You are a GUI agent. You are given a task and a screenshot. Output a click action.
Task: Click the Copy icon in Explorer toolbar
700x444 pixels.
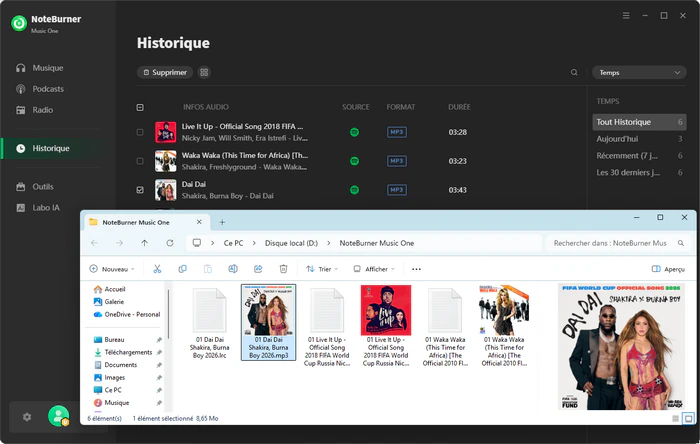tap(183, 269)
